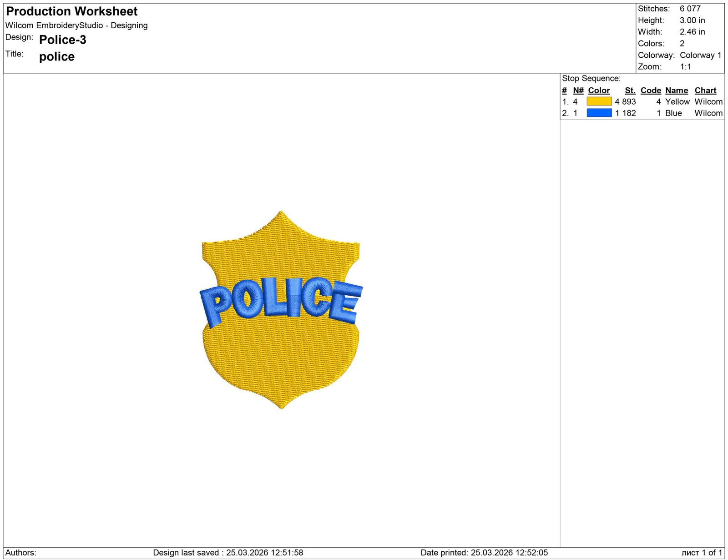The width and height of the screenshot is (728, 560).
Task: Click the Authors label in the footer
Action: click(21, 553)
